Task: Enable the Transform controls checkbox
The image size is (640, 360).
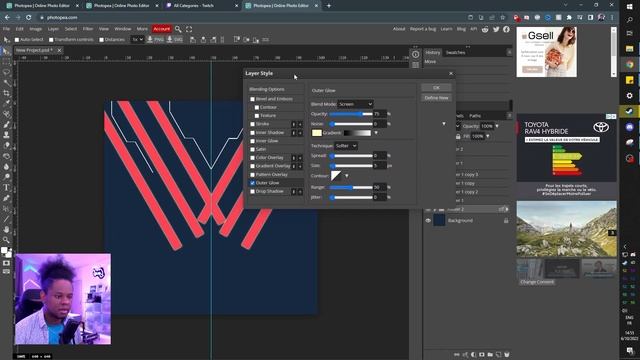Action: [51, 40]
